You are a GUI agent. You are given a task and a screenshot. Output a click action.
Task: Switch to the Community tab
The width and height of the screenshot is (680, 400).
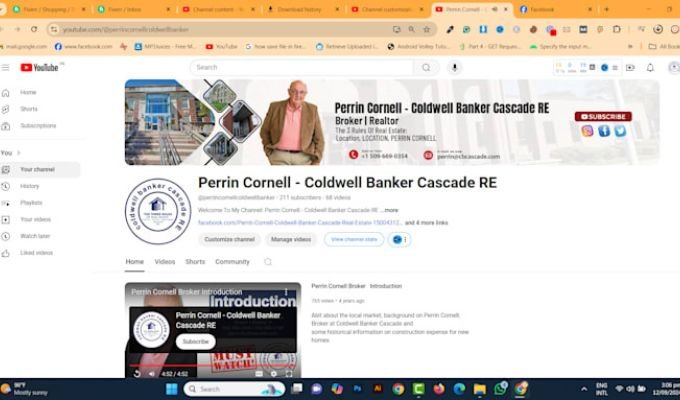pyautogui.click(x=232, y=262)
